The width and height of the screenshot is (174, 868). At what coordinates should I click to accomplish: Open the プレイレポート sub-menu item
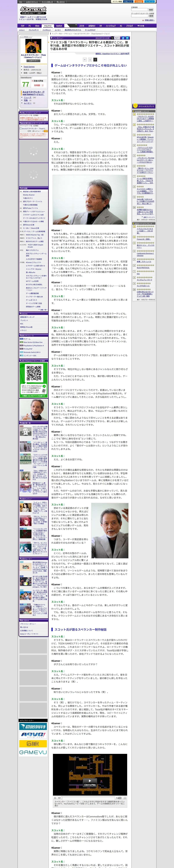(x=33, y=30)
